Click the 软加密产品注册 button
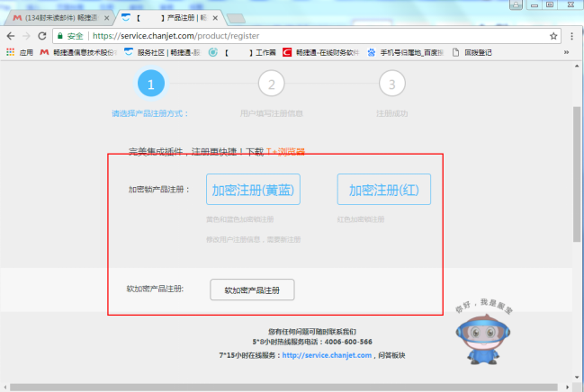 click(x=252, y=290)
